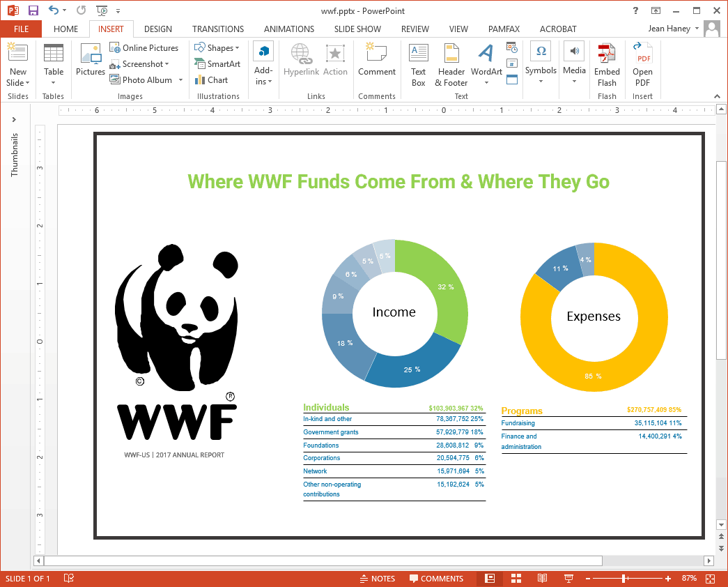Click the spell check status icon
Image resolution: width=728 pixels, height=587 pixels.
point(69,578)
